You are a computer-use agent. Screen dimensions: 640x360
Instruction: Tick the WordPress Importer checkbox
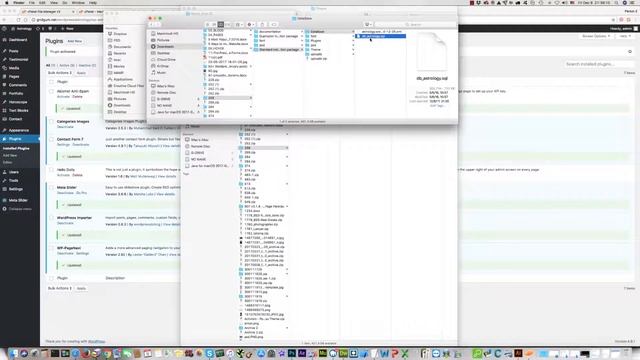51,218
